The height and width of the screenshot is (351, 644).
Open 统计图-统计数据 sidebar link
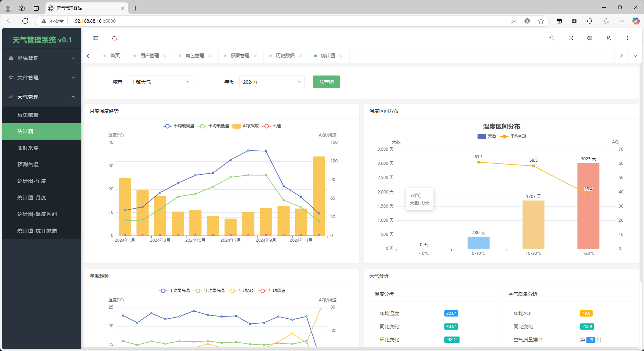[x=41, y=231]
